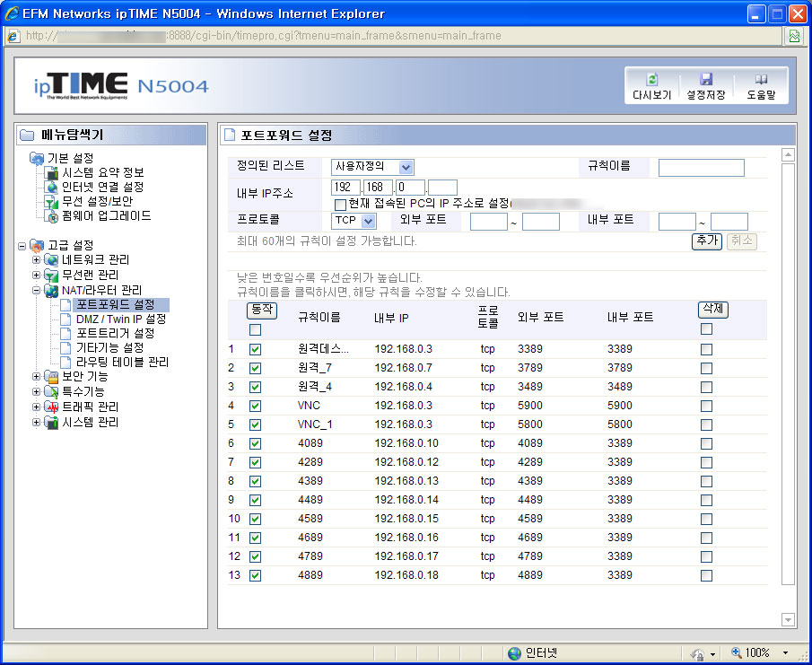This screenshot has height=665, width=812.
Task: Check 삭제 box for rule 4889
Action: (x=706, y=575)
